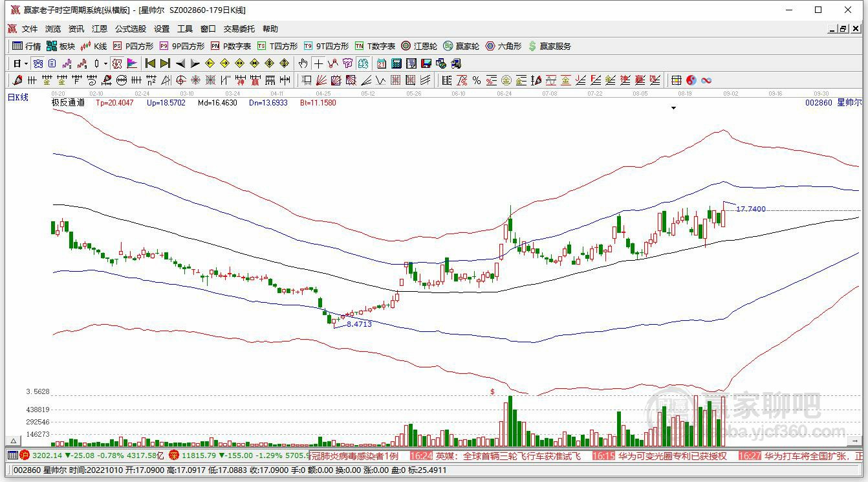Open the 江恩轮 Gann wheel

point(419,46)
